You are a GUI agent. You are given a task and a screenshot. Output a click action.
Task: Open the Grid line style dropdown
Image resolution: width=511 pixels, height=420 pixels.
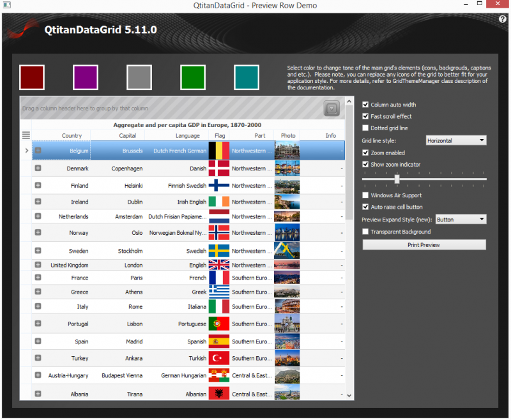[x=456, y=140]
